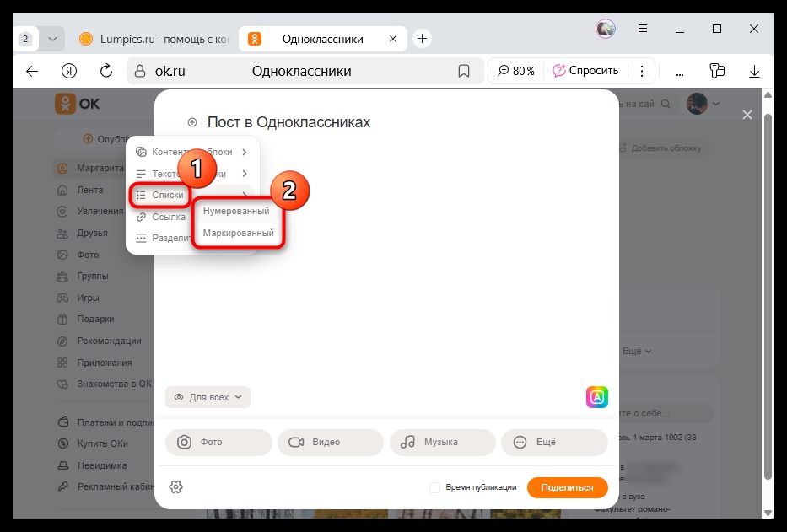Open browser hamburger menu

pyautogui.click(x=643, y=29)
